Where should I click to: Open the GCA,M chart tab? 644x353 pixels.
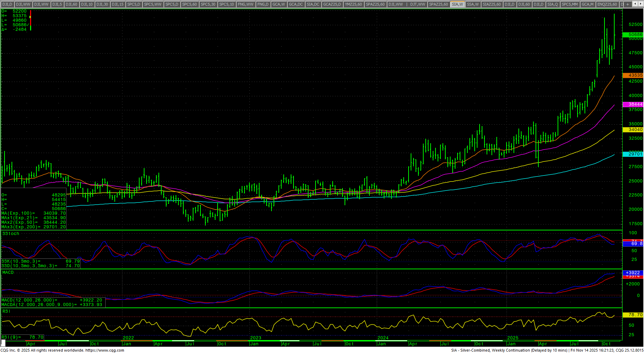point(587,4)
